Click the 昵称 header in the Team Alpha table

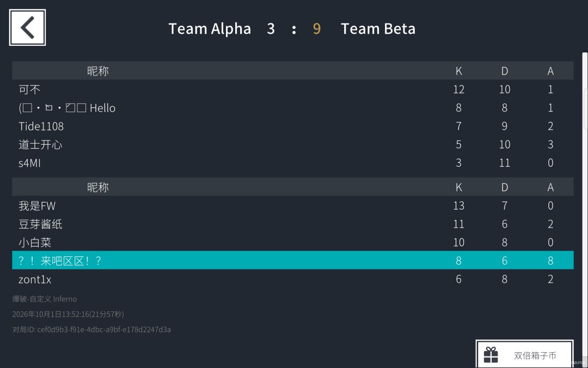tap(98, 71)
